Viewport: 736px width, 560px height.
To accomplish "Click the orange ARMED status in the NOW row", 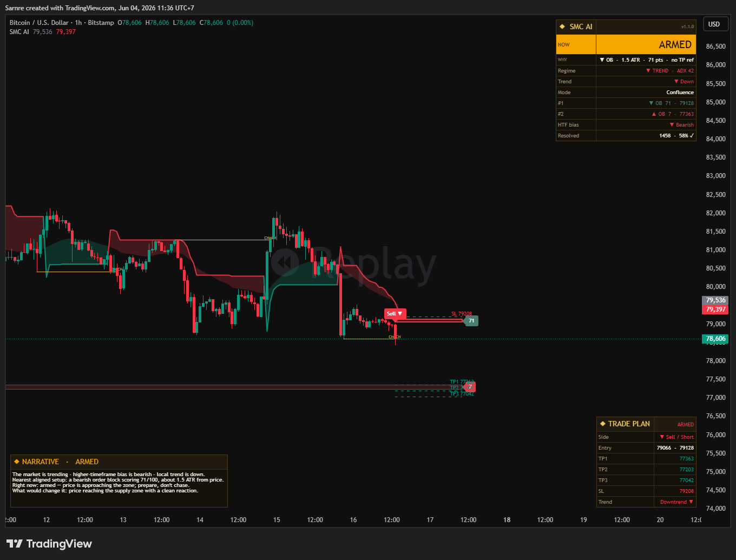I will [x=675, y=45].
